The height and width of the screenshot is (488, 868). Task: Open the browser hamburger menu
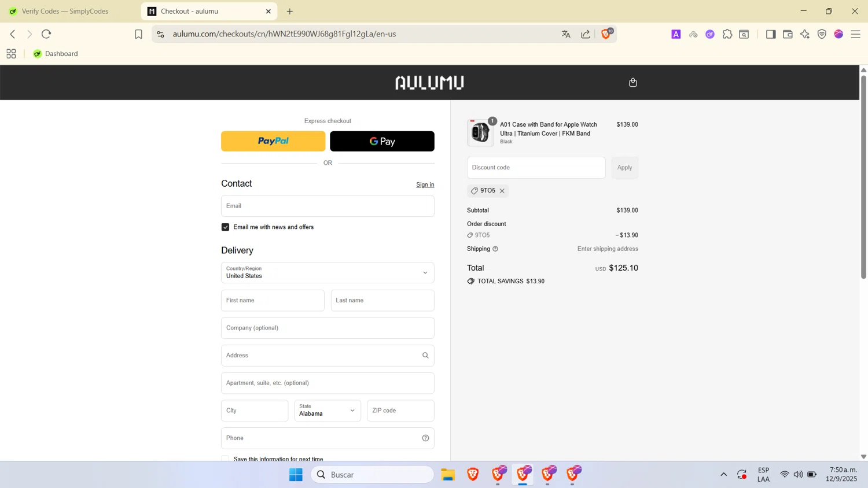856,34
